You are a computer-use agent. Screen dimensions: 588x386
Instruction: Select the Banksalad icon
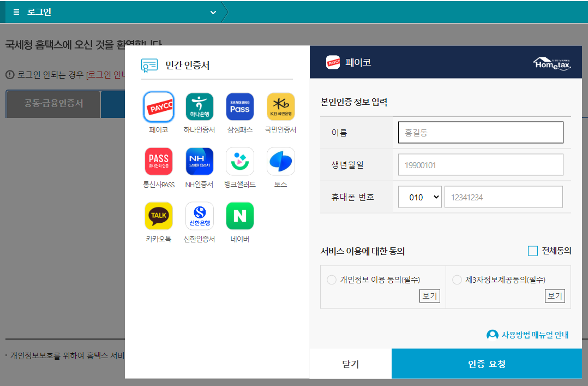[x=240, y=162]
